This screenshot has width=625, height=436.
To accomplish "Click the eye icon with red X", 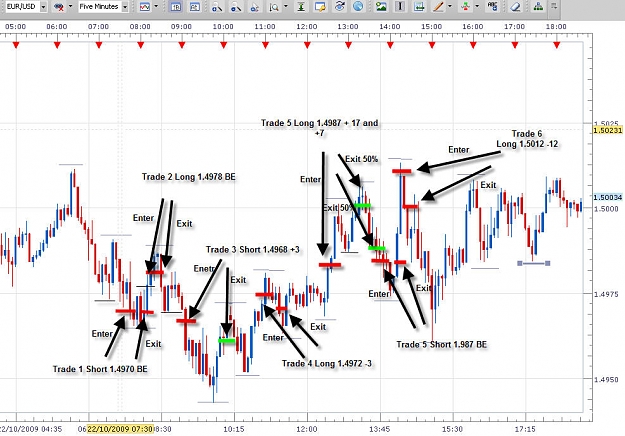I will coord(59,7).
